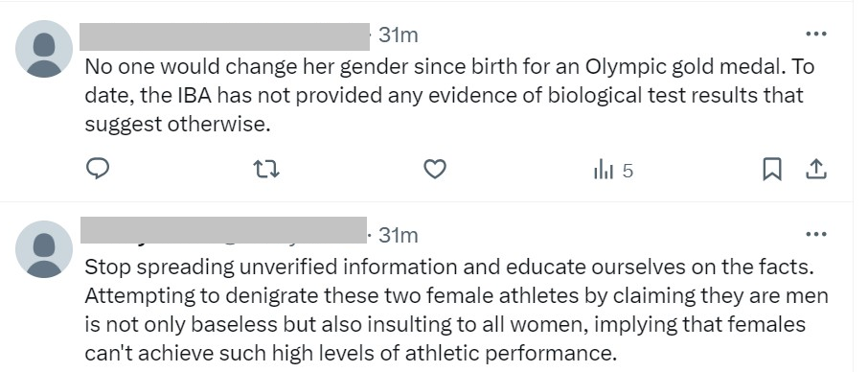Open the first tweet's 31m timestamp

[398, 35]
